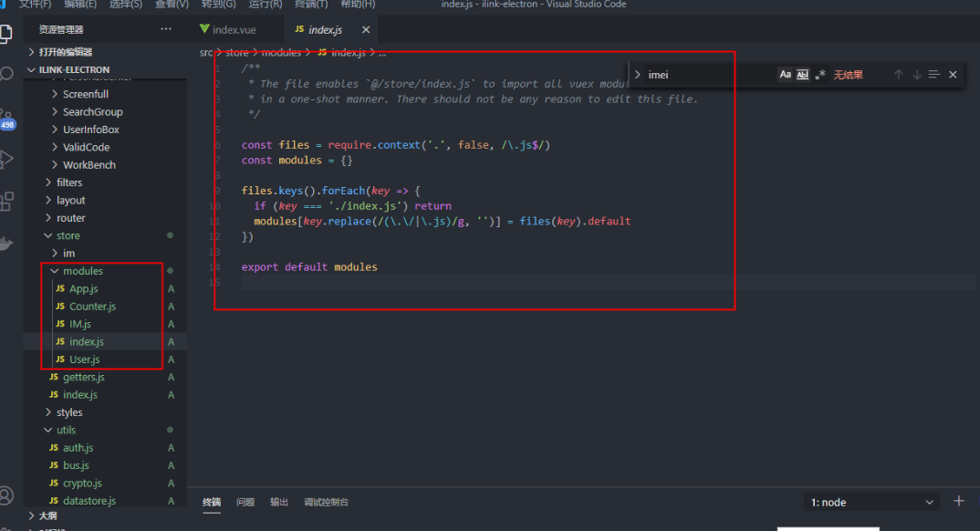This screenshot has height=531, width=980.
Task: Click the modules segment in breadcrumb
Action: 281,53
